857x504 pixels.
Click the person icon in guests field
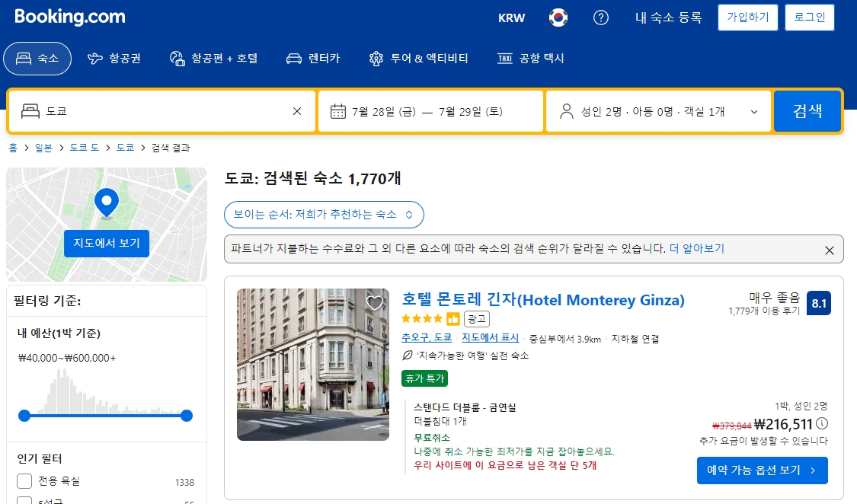click(x=566, y=111)
